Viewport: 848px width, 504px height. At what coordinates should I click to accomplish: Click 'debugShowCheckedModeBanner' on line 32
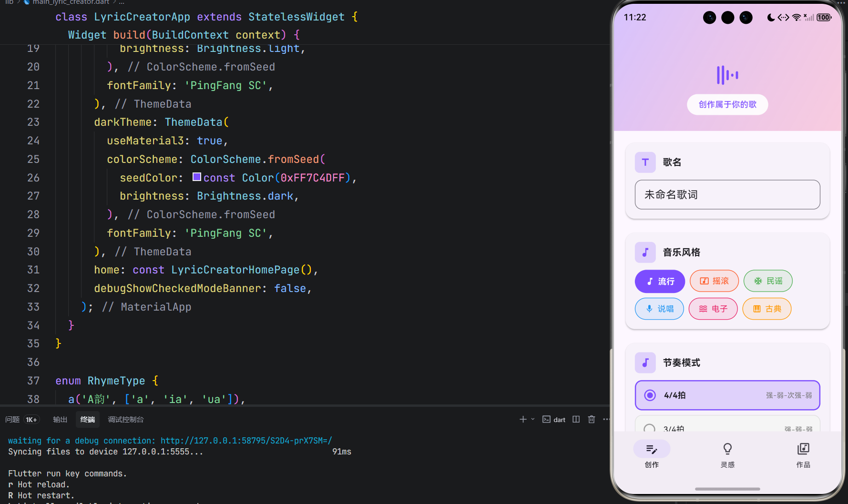click(x=177, y=288)
